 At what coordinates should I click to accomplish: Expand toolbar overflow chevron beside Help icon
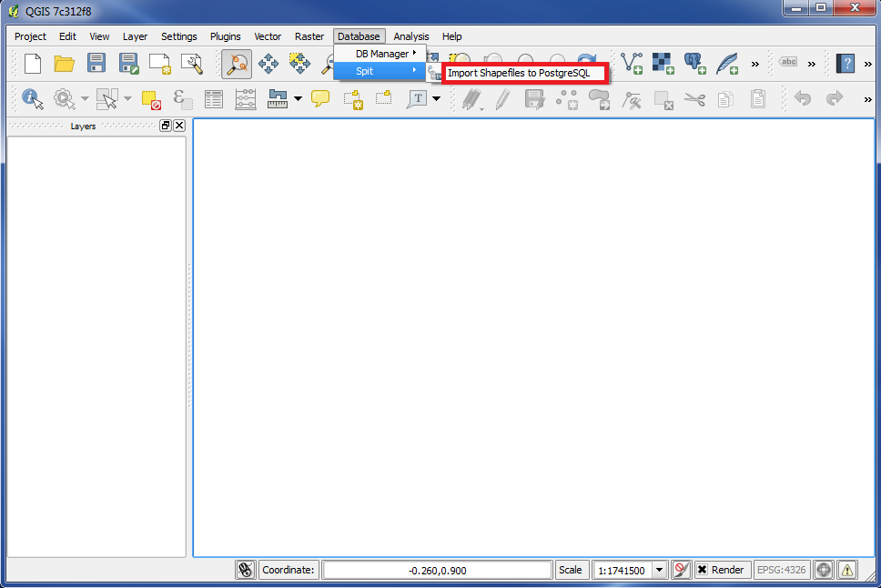click(868, 64)
